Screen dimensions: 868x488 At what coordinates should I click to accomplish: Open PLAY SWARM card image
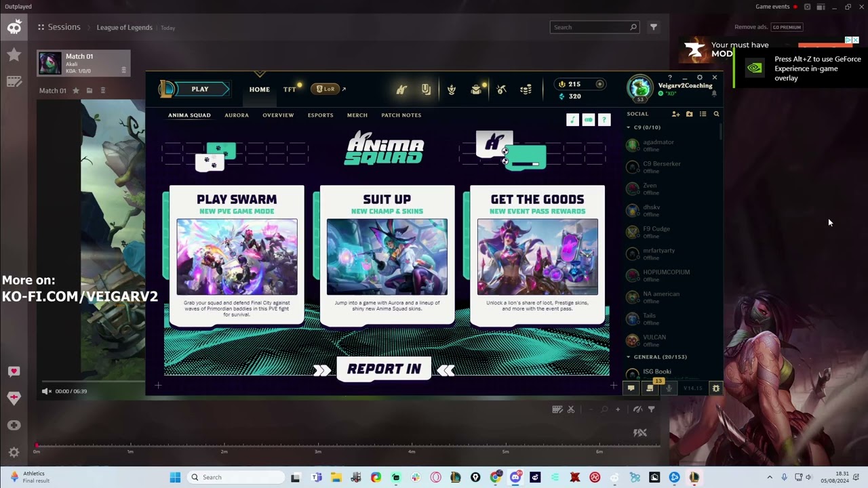point(237,257)
